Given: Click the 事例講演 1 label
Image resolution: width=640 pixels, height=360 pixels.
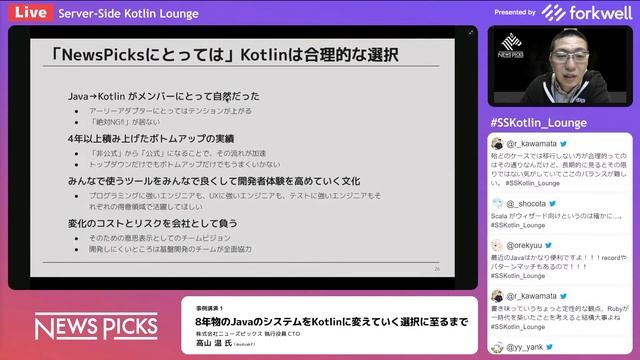Looking at the screenshot, I should 209,308.
